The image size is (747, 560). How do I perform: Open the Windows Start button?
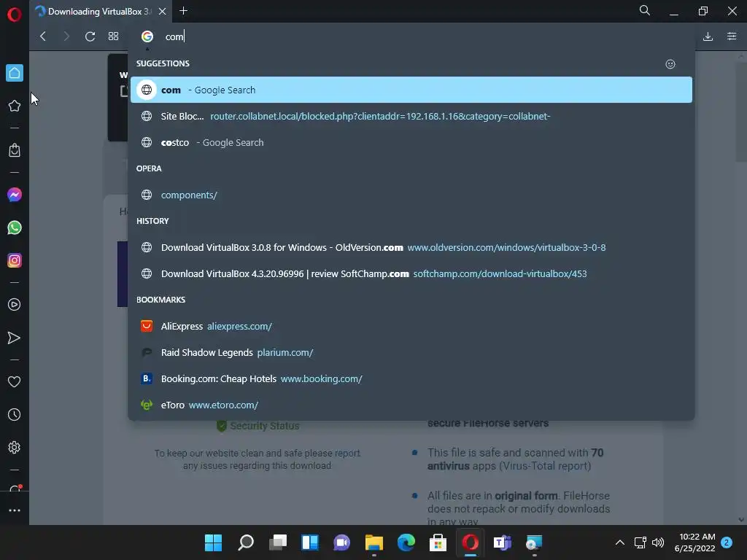213,542
